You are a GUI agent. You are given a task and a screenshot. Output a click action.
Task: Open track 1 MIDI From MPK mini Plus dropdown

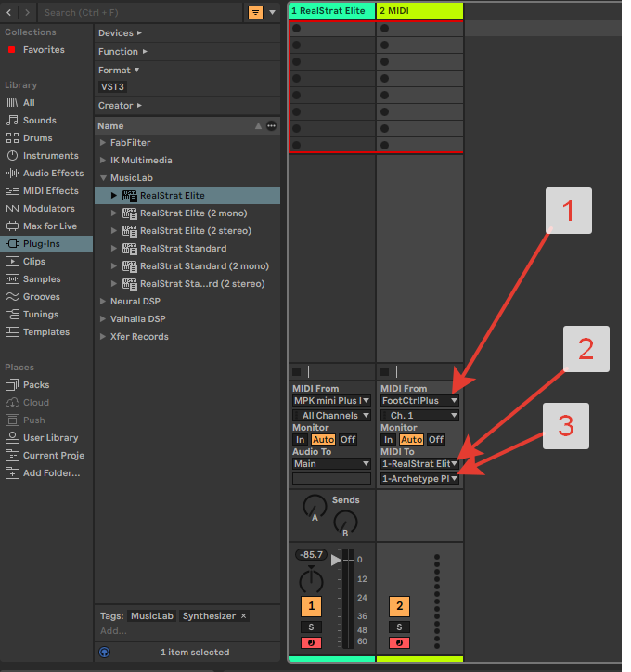tap(331, 401)
